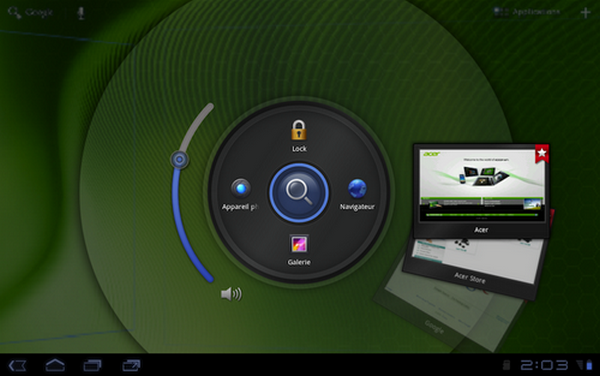600x376 pixels.
Task: Tap the red star bookmark ribbon
Action: 542,154
